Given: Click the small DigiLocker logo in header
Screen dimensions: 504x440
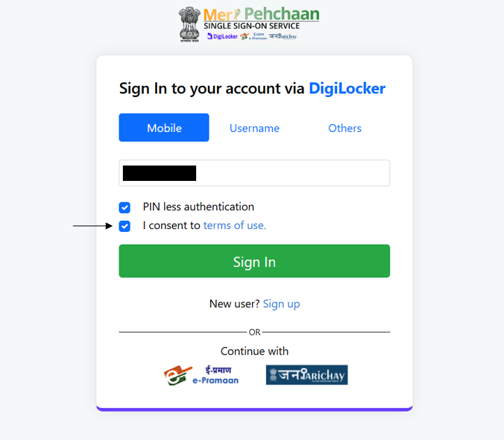Looking at the screenshot, I should (223, 36).
